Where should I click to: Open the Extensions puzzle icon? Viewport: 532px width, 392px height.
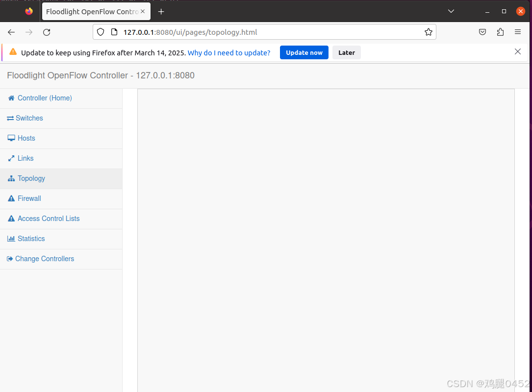tap(500, 32)
